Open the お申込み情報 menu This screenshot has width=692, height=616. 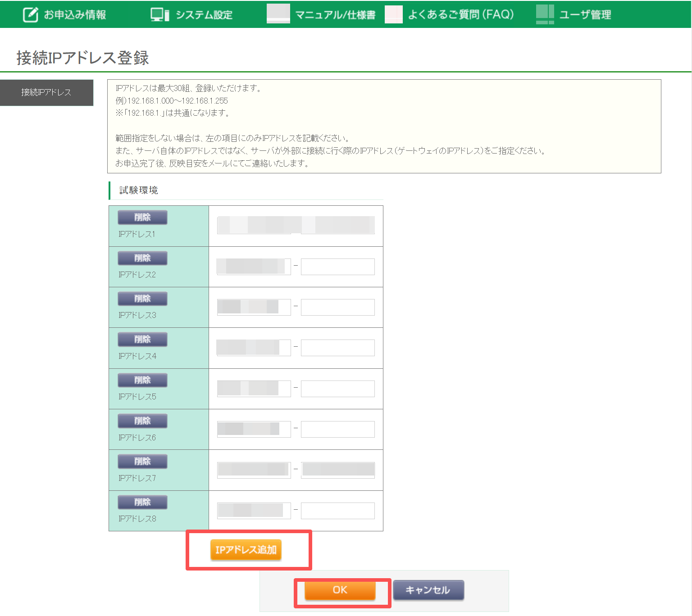coord(65,14)
